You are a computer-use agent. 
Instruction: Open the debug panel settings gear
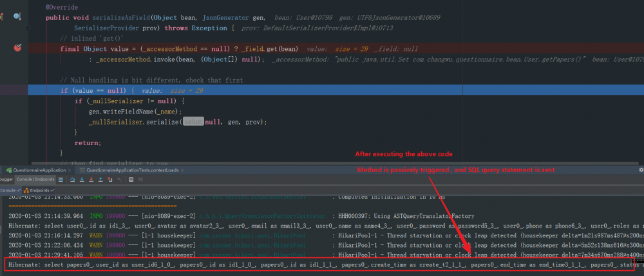[641, 170]
